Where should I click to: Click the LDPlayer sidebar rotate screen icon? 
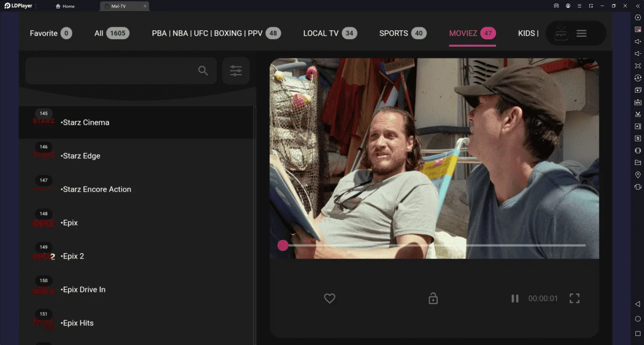638,150
